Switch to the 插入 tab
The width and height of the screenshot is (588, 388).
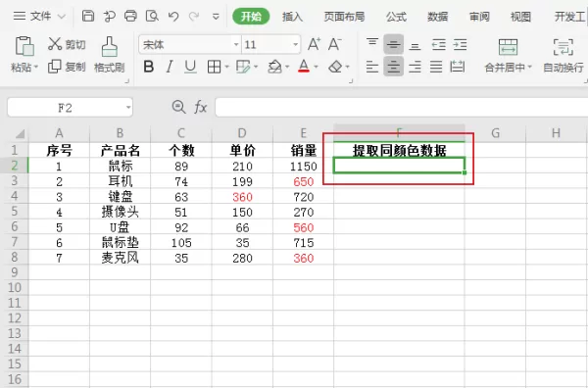(x=292, y=17)
